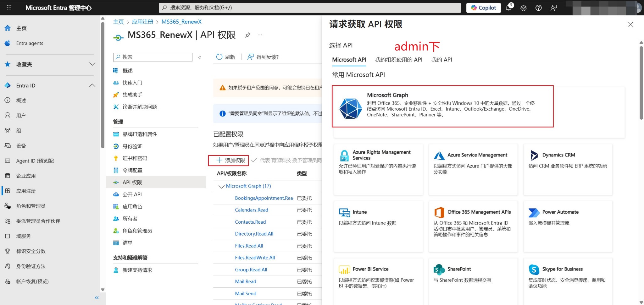This screenshot has width=644, height=305.
Task: Focus the global search box in header
Action: tap(310, 8)
